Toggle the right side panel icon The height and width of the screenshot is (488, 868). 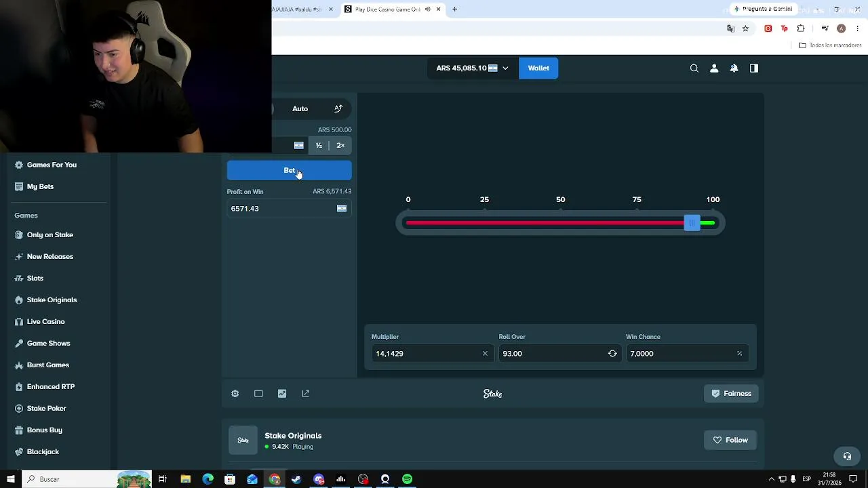(x=754, y=68)
